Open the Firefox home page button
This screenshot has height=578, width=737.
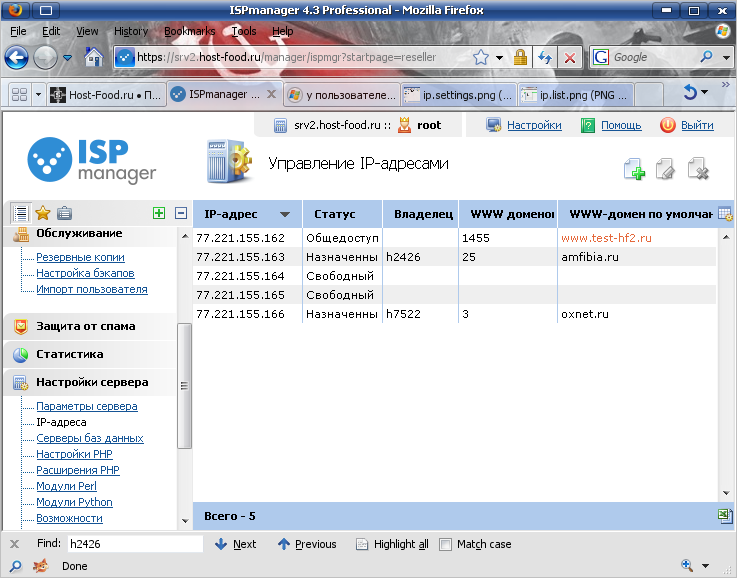point(94,57)
